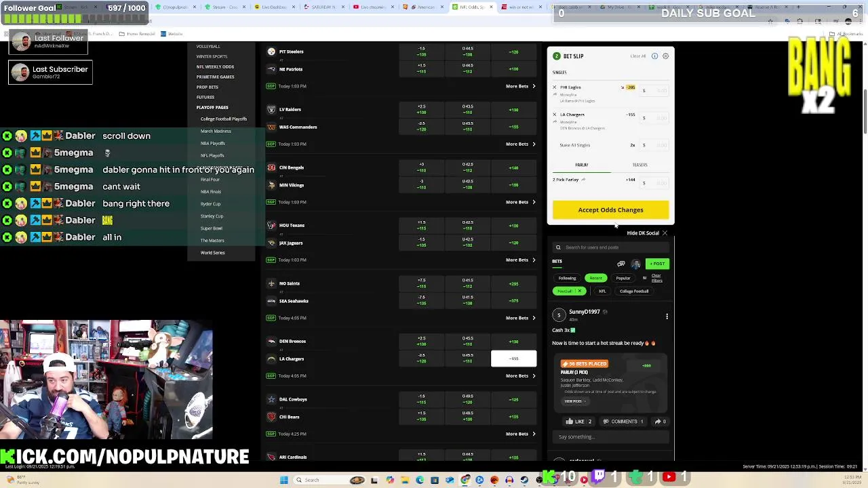Click the PIT Steelers team logo
Screen dimensions: 868x488
click(271, 52)
